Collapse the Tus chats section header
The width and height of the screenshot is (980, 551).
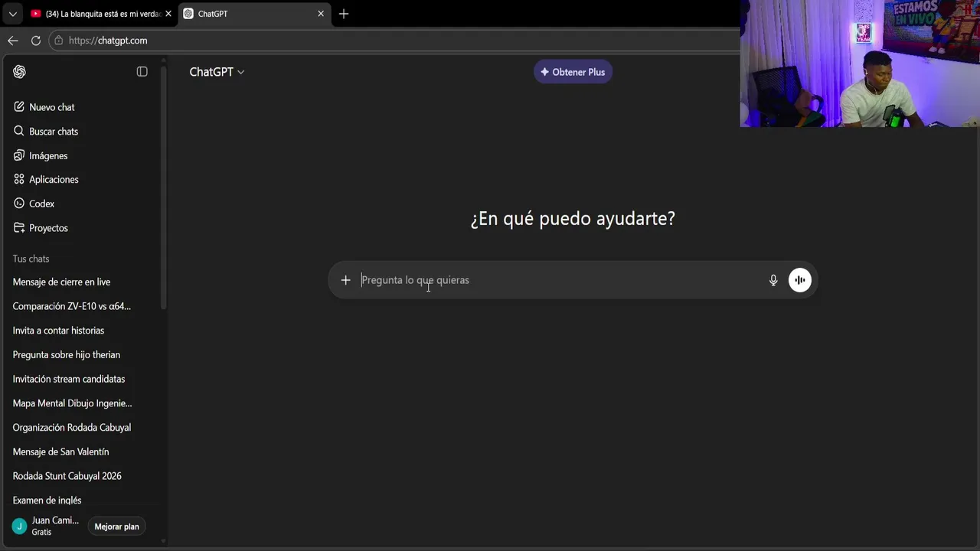tap(31, 259)
